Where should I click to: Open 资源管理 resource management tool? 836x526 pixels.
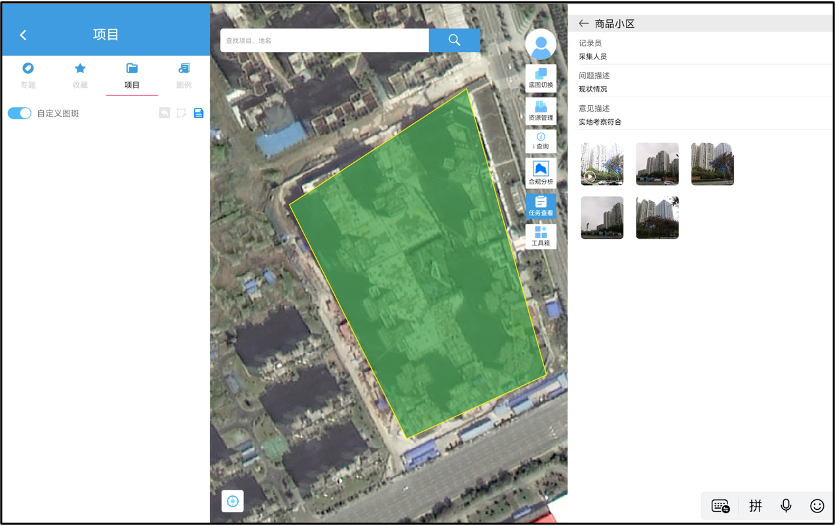click(x=540, y=111)
